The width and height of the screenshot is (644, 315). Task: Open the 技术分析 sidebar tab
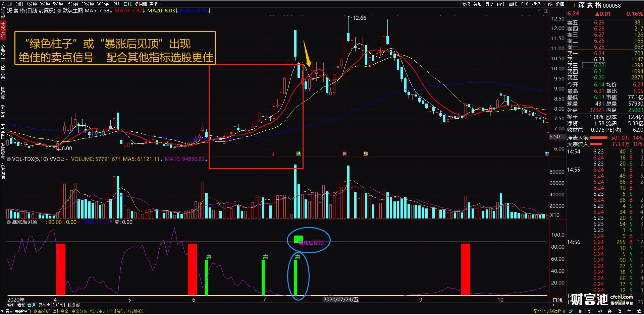[3, 30]
